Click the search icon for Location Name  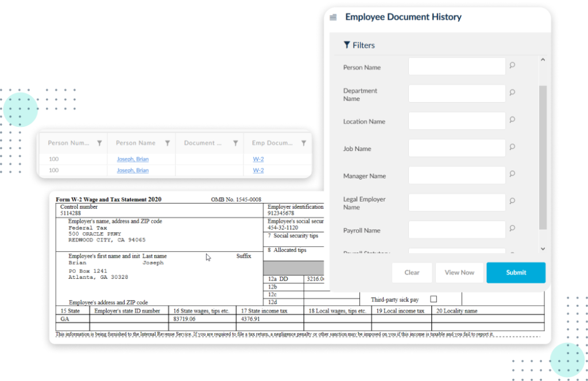pos(512,120)
